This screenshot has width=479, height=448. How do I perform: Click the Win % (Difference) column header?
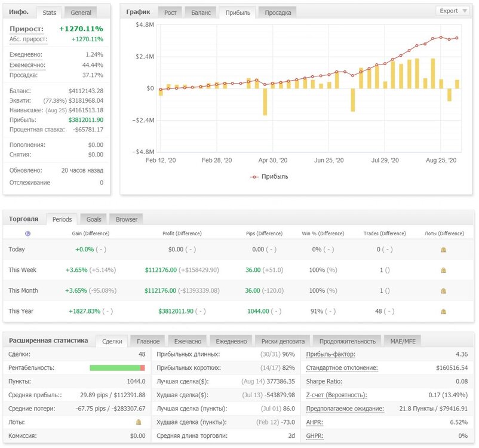(x=323, y=234)
